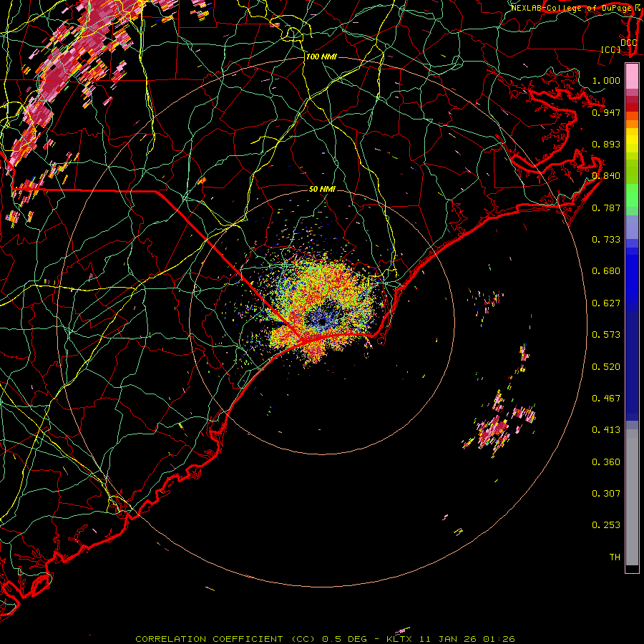Click the dark blue radar site center

(x=321, y=321)
